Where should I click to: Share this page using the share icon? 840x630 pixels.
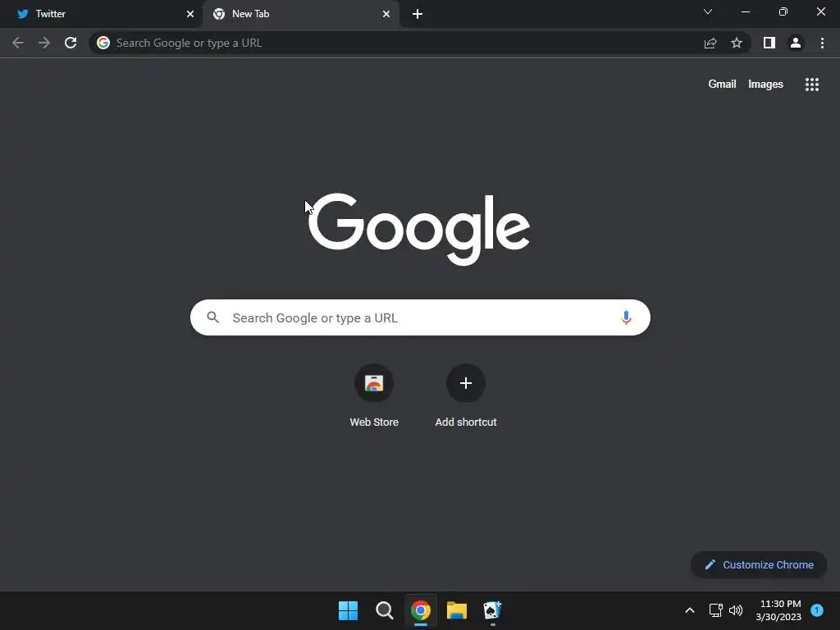[x=710, y=43]
